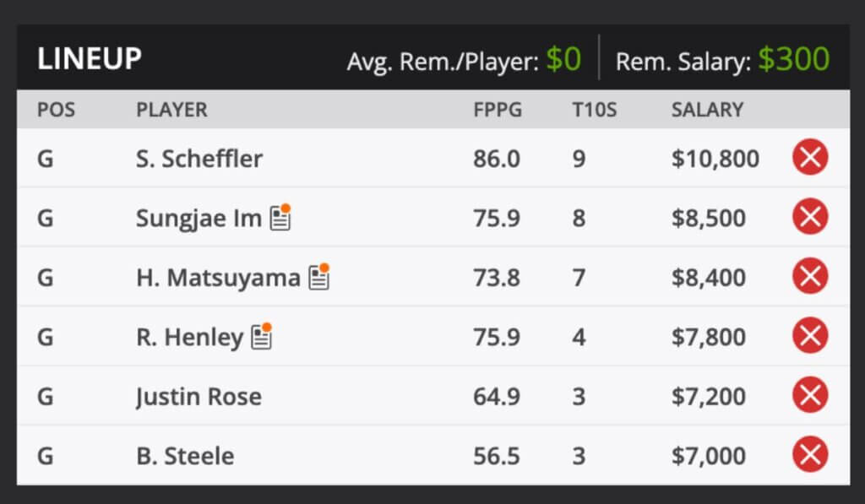Click the LINEUP header title
This screenshot has height=504, width=865.
[x=88, y=59]
